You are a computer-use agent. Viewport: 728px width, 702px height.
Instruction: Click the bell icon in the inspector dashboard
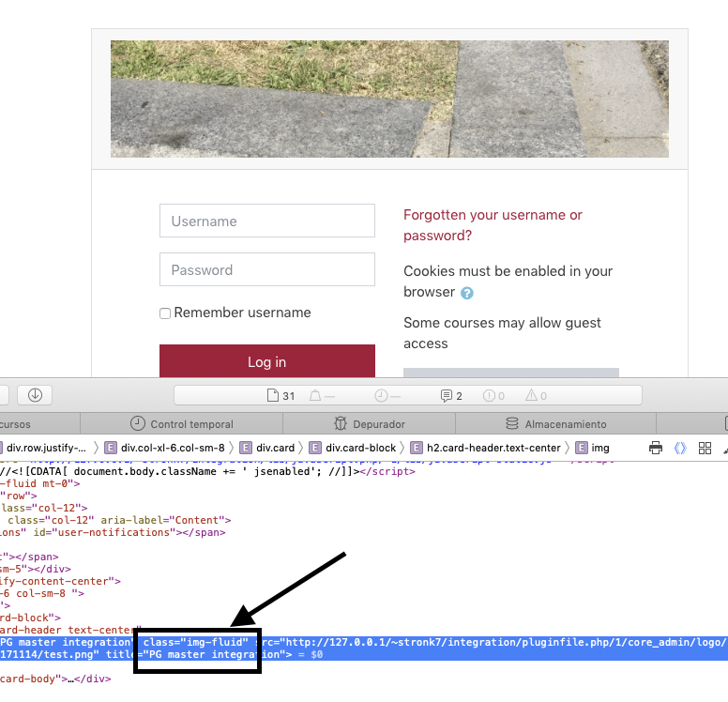point(315,396)
